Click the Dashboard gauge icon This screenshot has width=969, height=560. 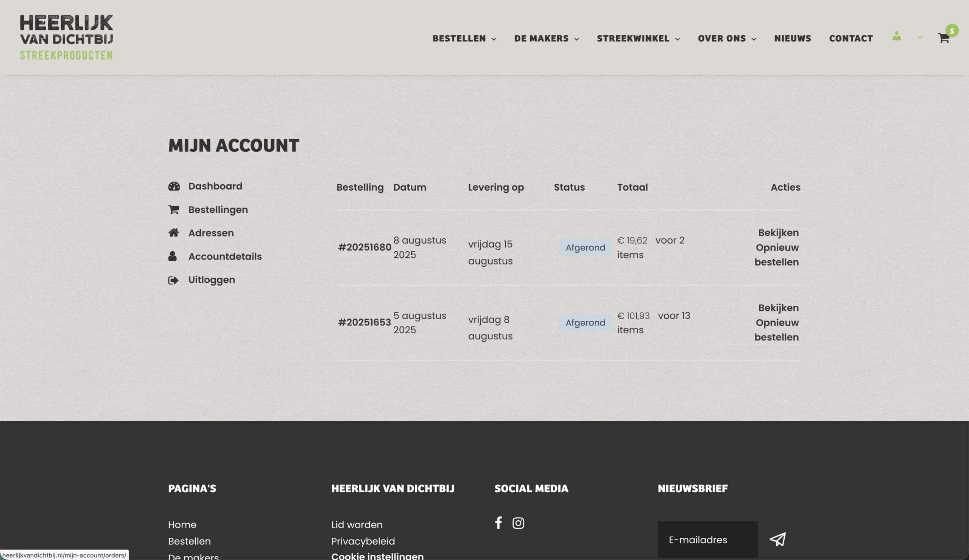(174, 187)
